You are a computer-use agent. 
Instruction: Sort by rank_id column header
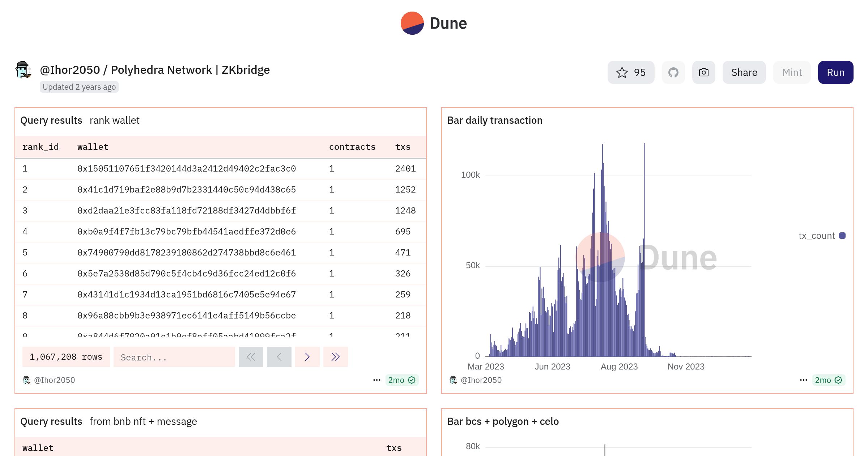[x=41, y=147]
